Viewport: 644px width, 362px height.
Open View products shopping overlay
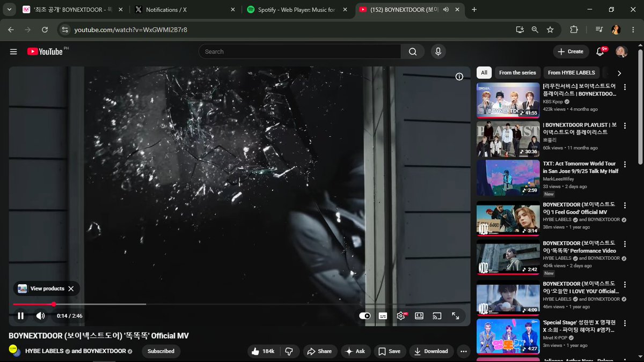point(41,289)
